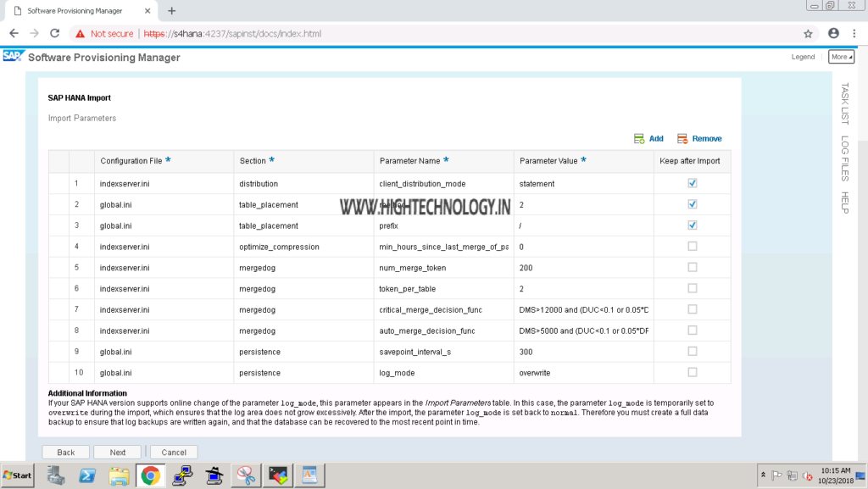Click the SAP logo in header
The image size is (868, 489).
pos(12,57)
